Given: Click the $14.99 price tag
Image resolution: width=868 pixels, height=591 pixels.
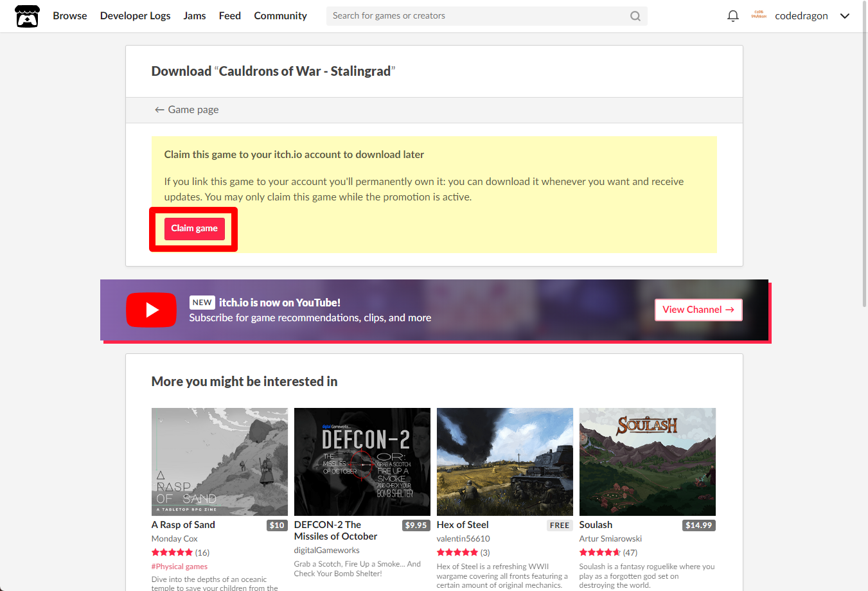Looking at the screenshot, I should 698,525.
